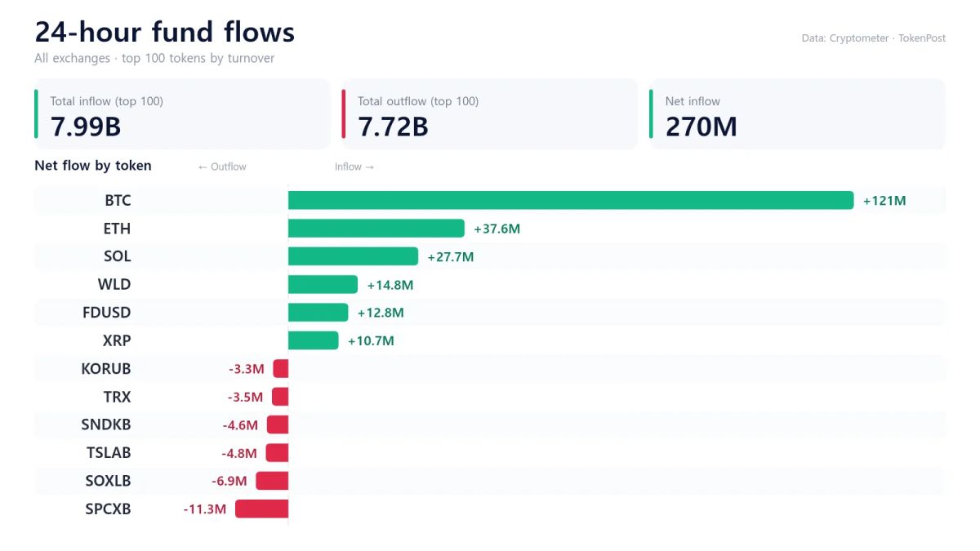Click the subtitle "All exchanges · top 100 tokens by turnover"
980x551 pixels.
tap(154, 59)
